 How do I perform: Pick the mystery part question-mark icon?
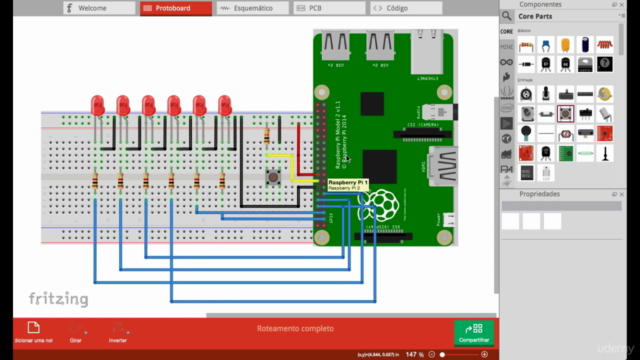(605, 64)
